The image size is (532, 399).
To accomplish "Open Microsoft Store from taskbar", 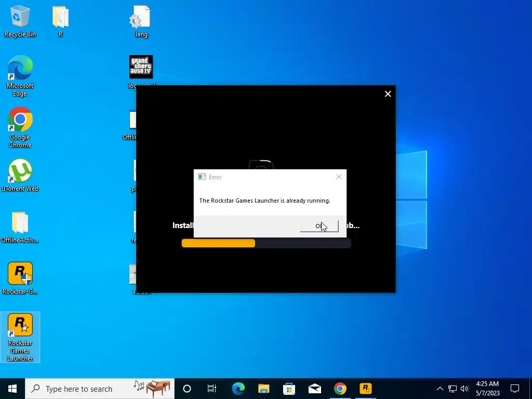I will 289,389.
